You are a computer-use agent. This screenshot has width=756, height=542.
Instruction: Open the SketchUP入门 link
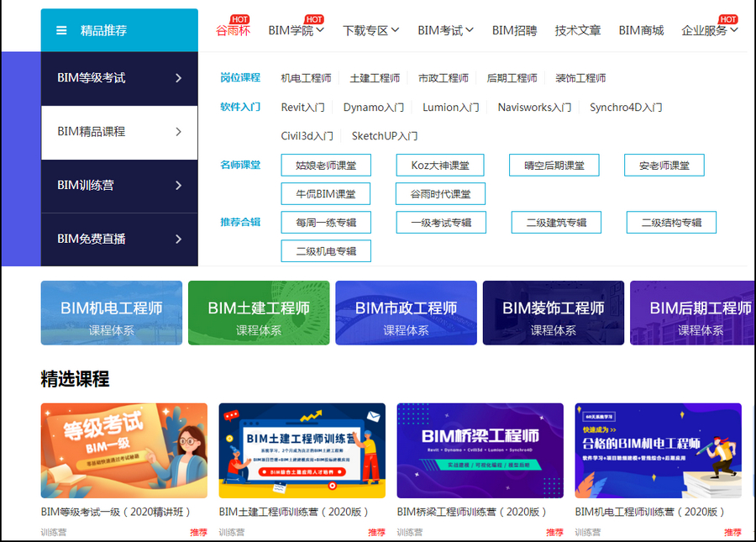(x=385, y=136)
